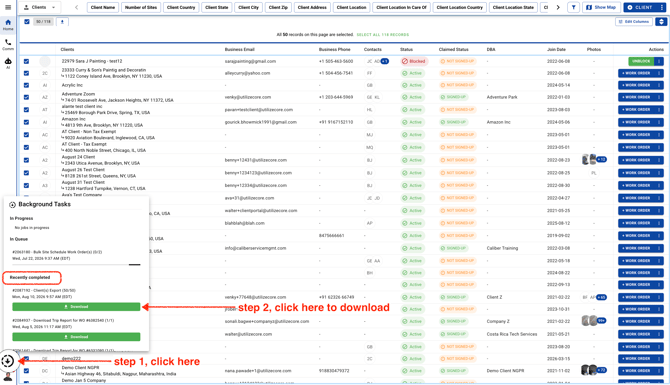Go to Home in the sidebar
The width and height of the screenshot is (670, 385).
click(8, 24)
